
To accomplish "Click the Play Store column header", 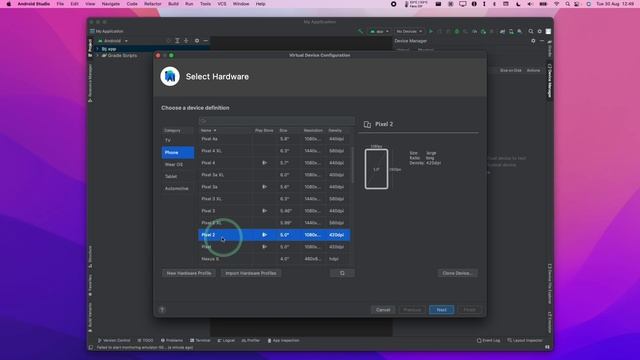I will tap(264, 130).
